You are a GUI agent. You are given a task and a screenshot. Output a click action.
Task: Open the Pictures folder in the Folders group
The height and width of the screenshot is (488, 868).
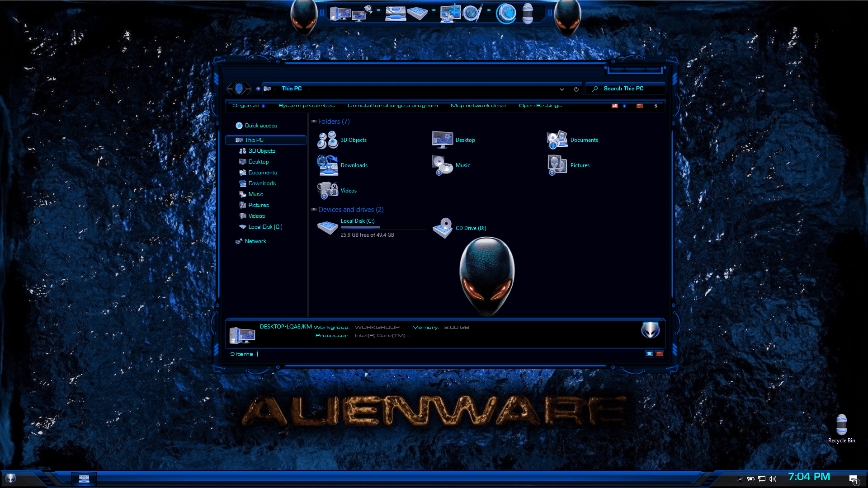point(557,165)
